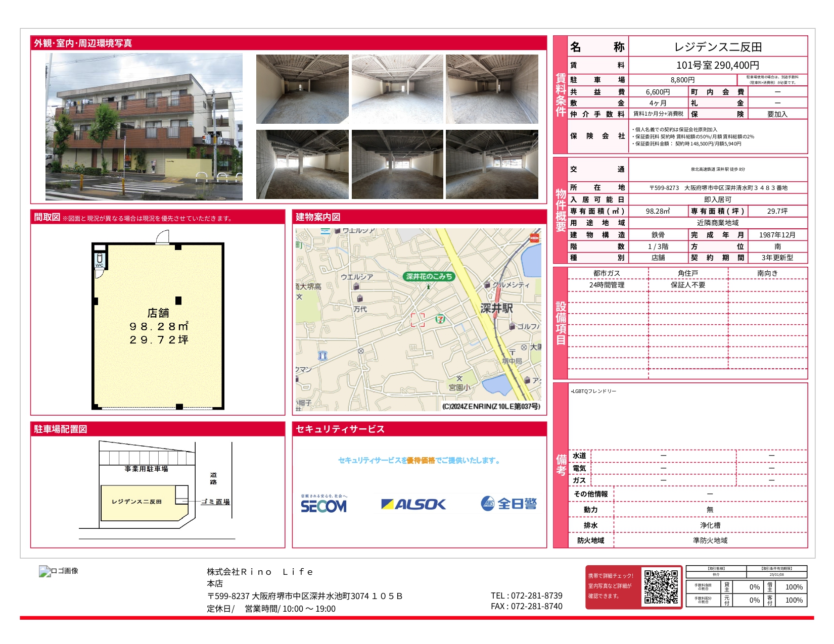The image size is (834, 644).
Task: Click the broken ロゴ画像 placeholder icon
Action: [44, 571]
